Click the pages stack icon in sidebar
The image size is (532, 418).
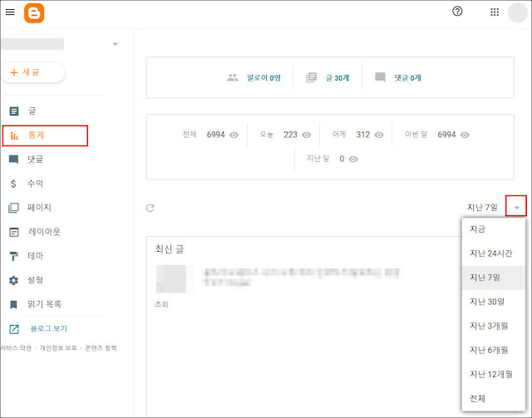[13, 208]
